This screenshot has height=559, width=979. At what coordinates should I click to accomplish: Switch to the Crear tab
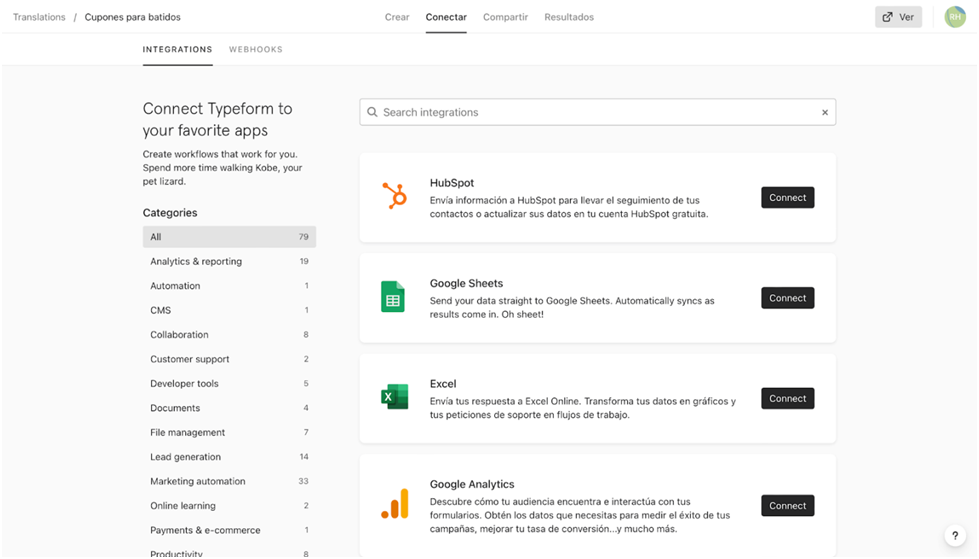coord(397,17)
